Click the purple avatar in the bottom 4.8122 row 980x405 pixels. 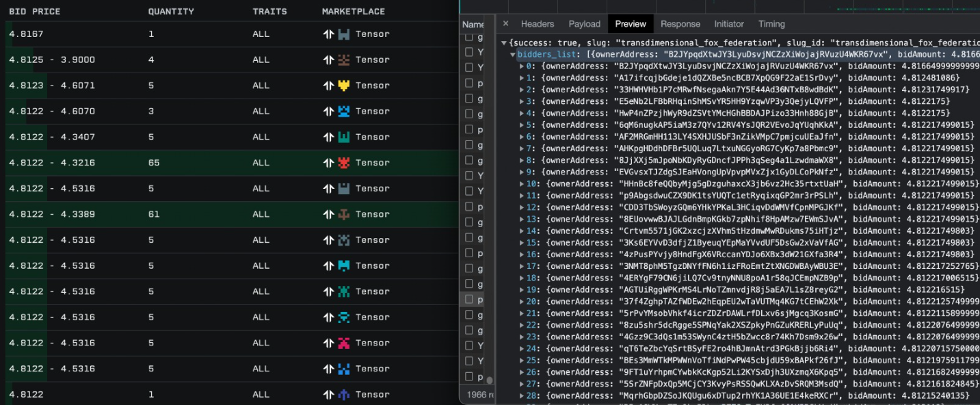pos(343,394)
